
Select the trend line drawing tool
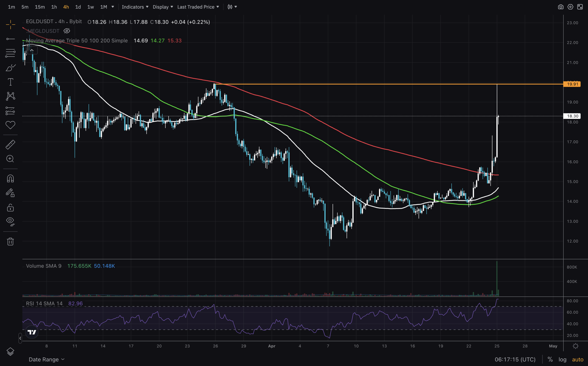[10, 39]
